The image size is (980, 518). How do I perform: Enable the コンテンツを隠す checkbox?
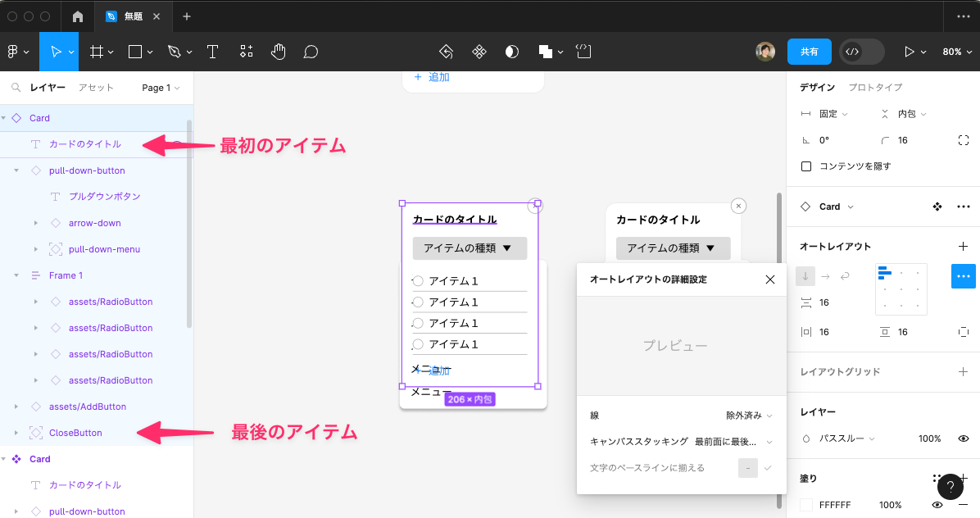click(806, 166)
